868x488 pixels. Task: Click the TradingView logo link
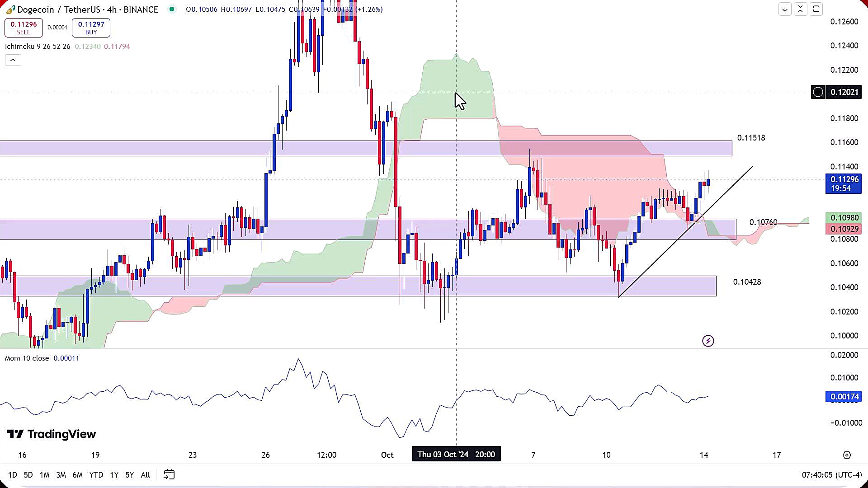click(x=51, y=434)
